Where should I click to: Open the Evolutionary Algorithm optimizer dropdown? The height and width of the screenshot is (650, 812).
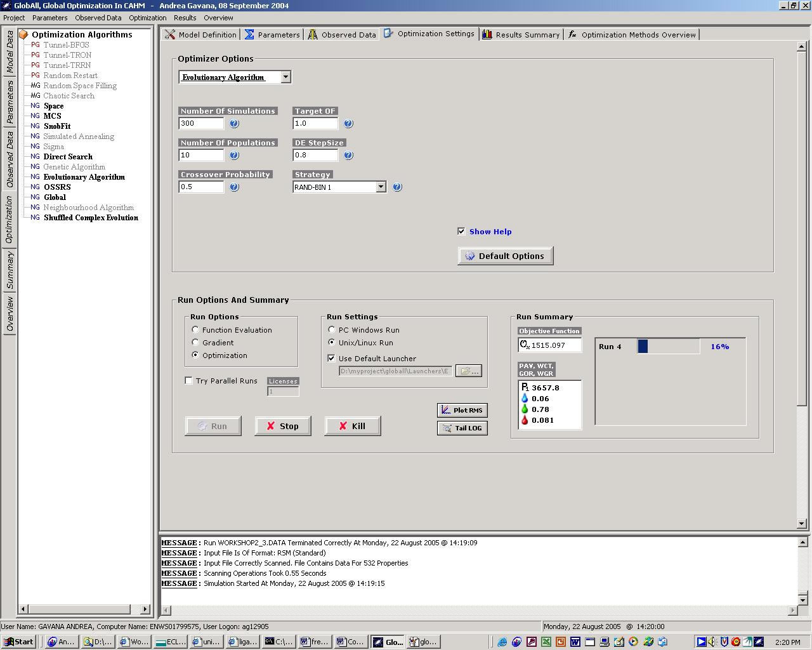pyautogui.click(x=285, y=77)
